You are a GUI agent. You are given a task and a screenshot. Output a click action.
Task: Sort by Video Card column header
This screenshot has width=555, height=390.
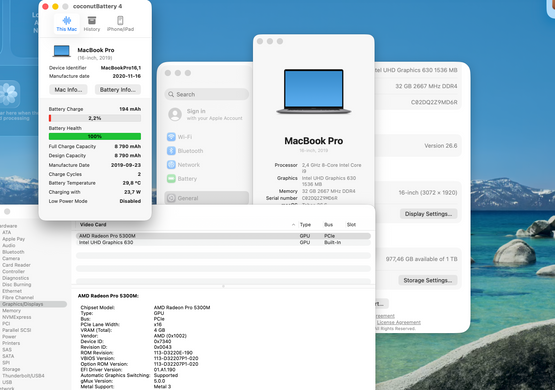[x=93, y=225]
